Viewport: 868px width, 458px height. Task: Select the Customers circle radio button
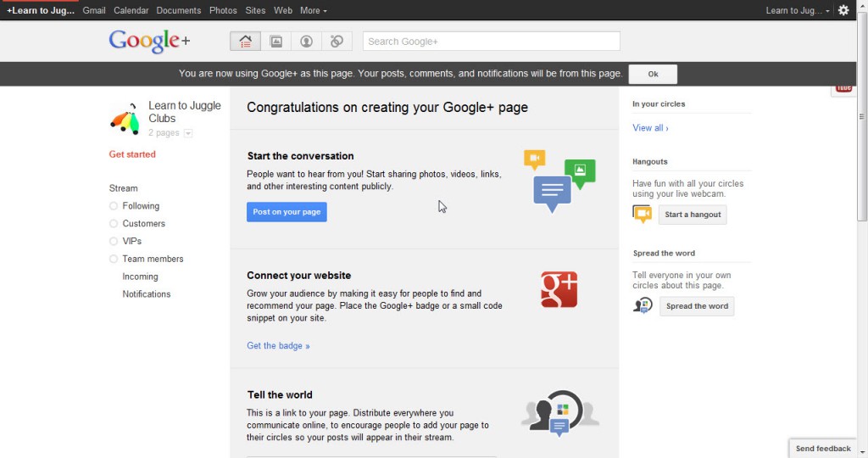point(114,224)
